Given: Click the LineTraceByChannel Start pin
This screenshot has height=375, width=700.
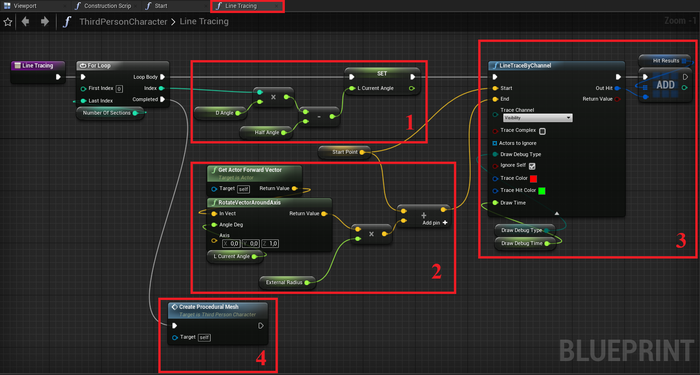Looking at the screenshot, I should tap(495, 88).
